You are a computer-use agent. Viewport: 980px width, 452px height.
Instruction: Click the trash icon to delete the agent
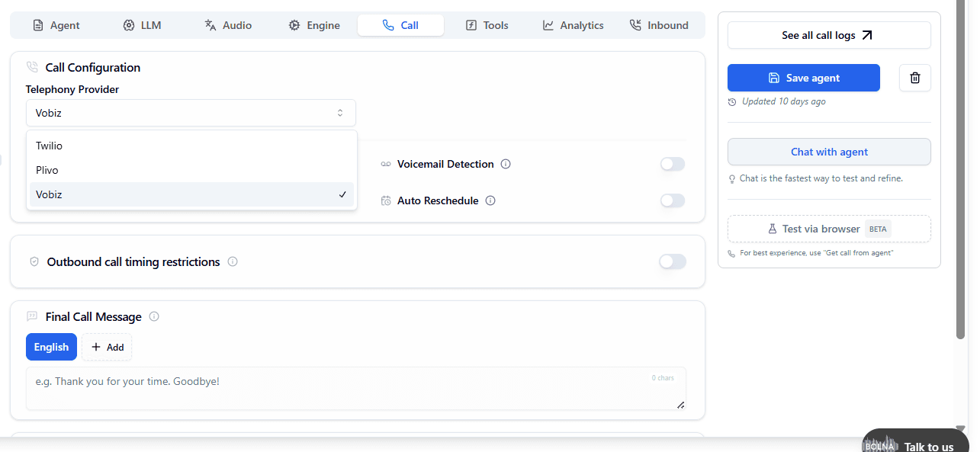[914, 77]
